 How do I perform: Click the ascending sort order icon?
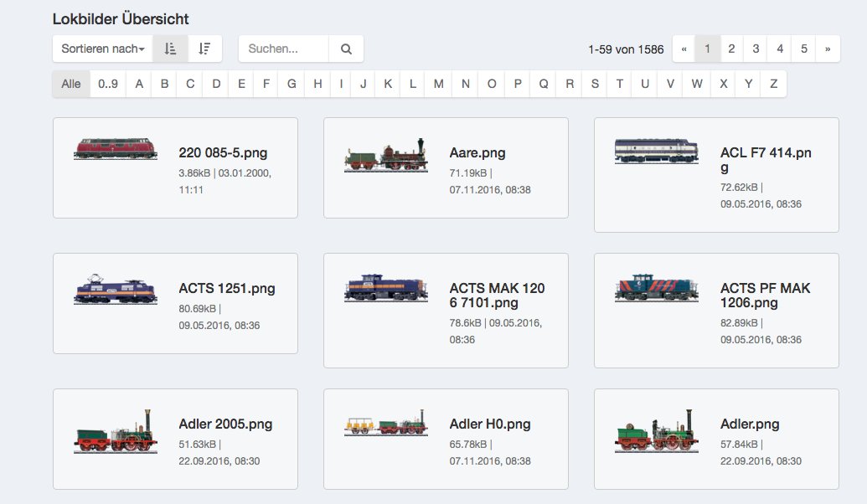click(x=171, y=49)
